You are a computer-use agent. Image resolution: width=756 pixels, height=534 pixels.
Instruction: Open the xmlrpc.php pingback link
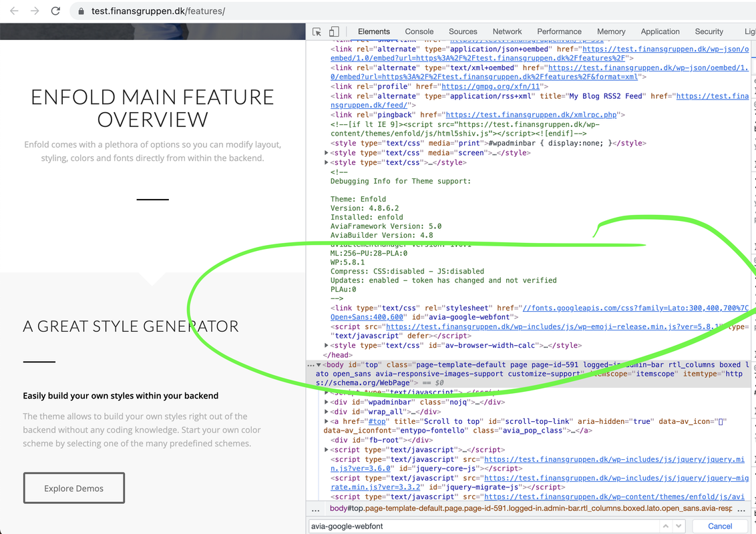pos(532,115)
